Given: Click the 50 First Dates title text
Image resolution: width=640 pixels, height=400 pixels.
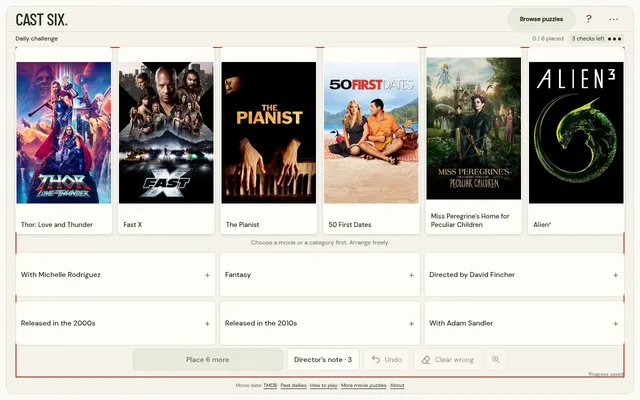Looking at the screenshot, I should tap(350, 224).
